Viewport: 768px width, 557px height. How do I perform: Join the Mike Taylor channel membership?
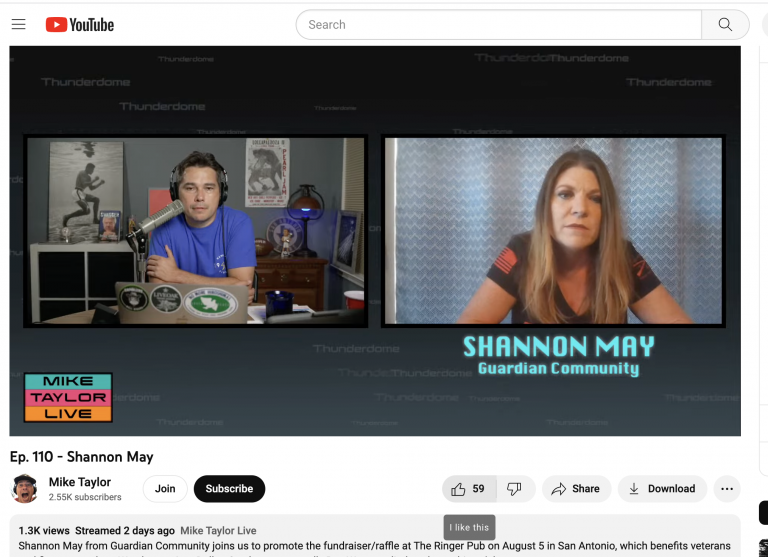tap(165, 489)
